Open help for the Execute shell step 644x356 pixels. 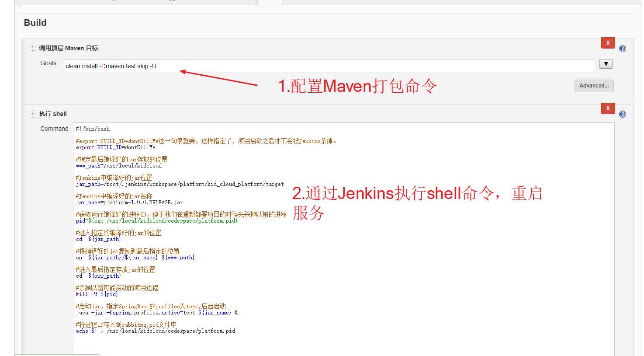tap(623, 114)
